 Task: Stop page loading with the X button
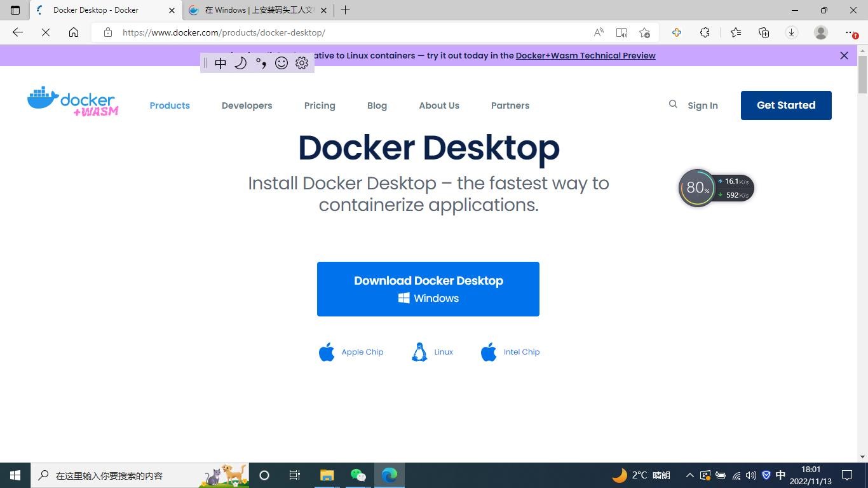click(46, 32)
